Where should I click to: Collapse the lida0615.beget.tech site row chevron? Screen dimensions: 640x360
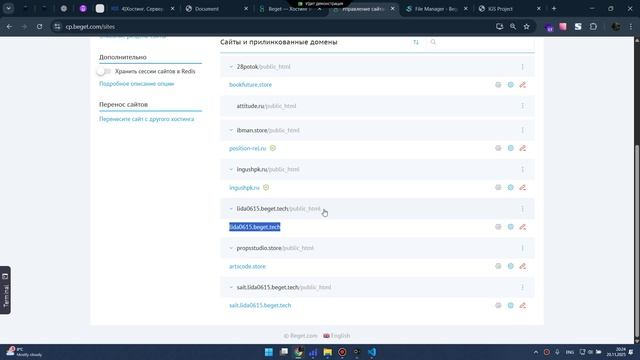231,209
